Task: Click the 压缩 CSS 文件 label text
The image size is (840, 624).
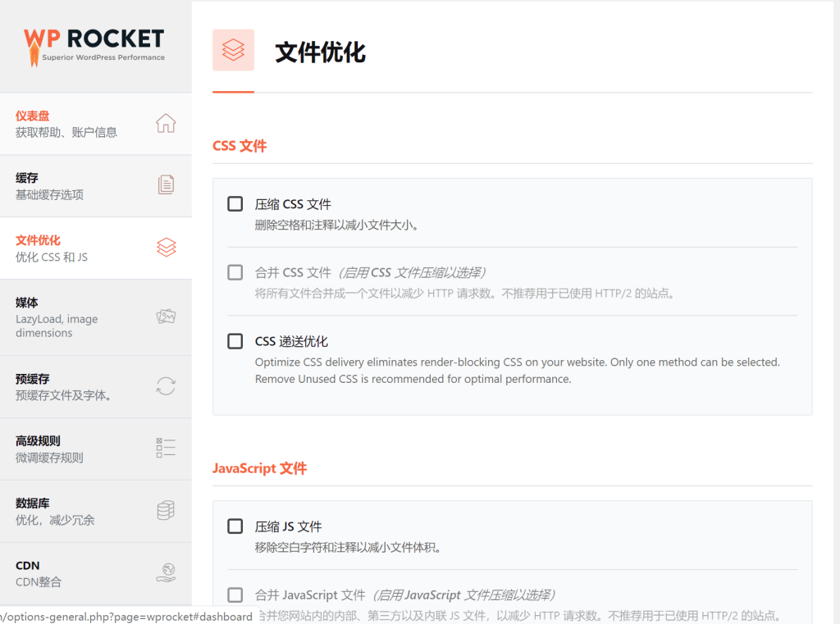Action: pyautogui.click(x=293, y=204)
